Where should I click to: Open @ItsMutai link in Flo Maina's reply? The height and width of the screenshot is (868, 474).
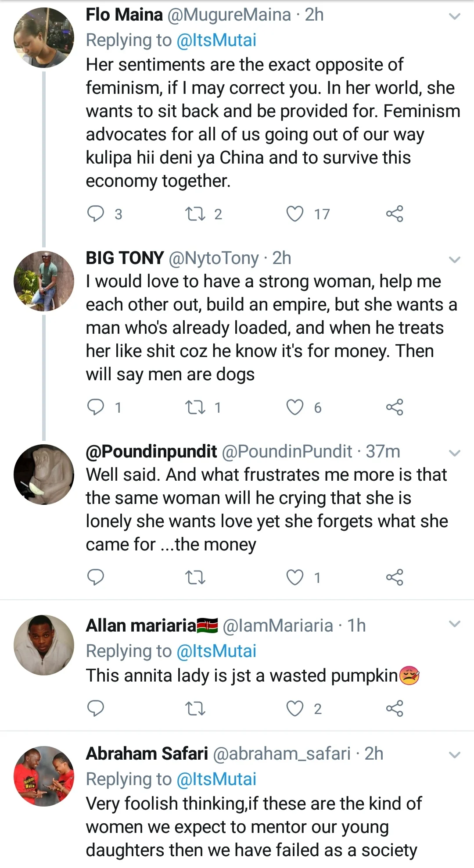tap(216, 40)
